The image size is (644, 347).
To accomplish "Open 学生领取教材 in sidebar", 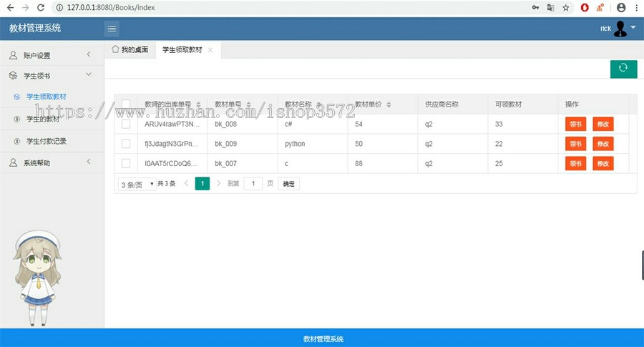I will (x=46, y=97).
